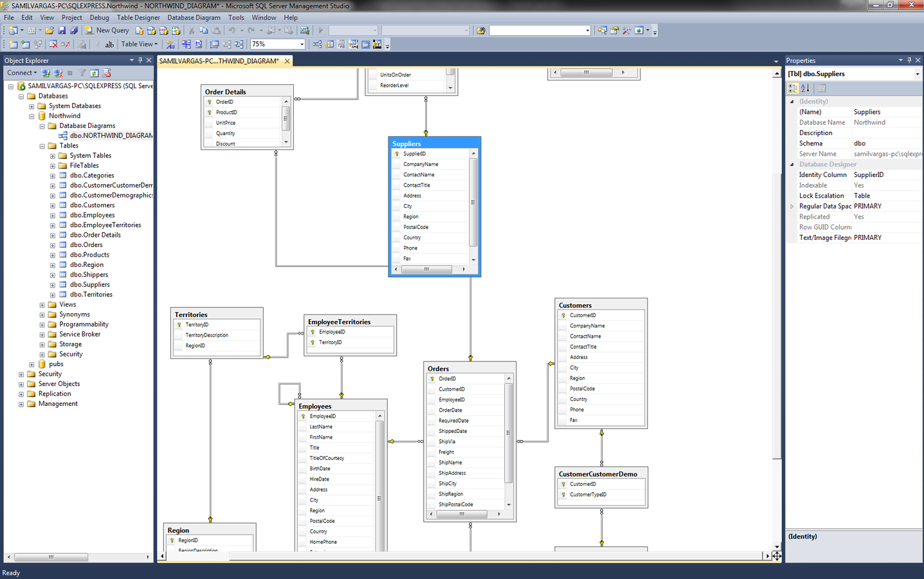Screen dimensions: 924x579
Task: Expand the System Databases node
Action: (x=32, y=106)
